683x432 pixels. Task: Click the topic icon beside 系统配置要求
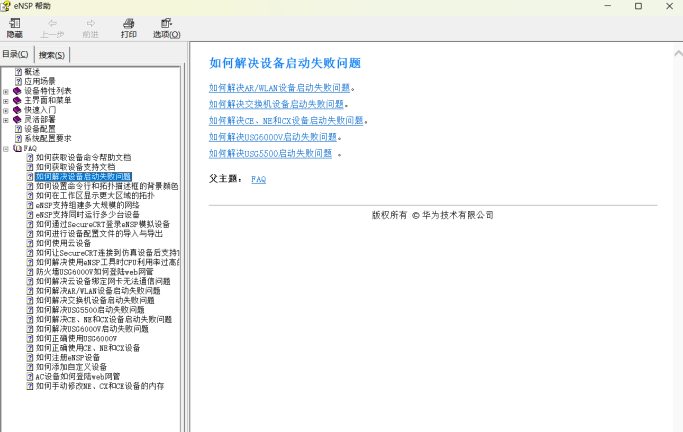[x=18, y=138]
